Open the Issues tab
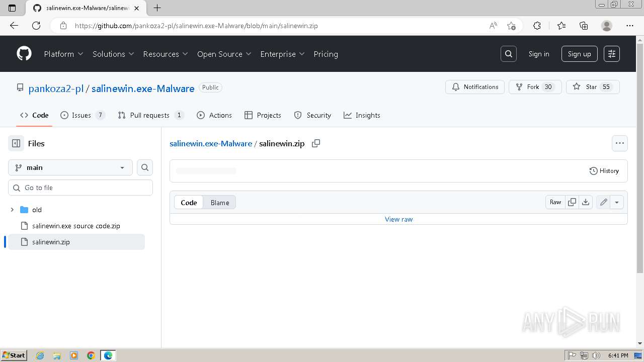This screenshot has height=362, width=644. pyautogui.click(x=83, y=115)
